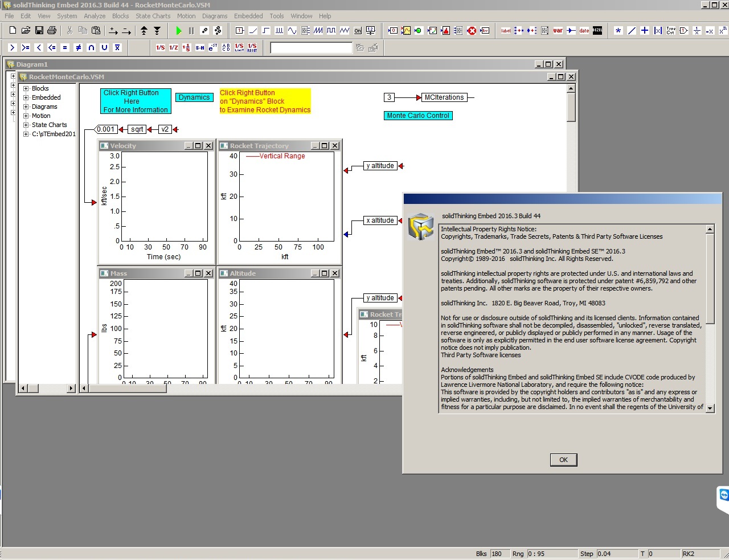The height and width of the screenshot is (560, 729).
Task: Expand the State Charts tree node
Action: point(26,125)
